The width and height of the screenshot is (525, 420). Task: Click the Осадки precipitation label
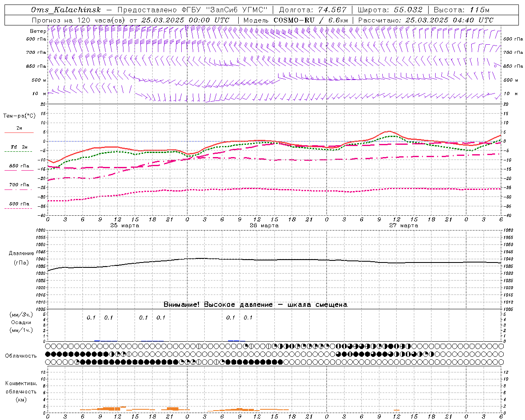pyautogui.click(x=21, y=322)
